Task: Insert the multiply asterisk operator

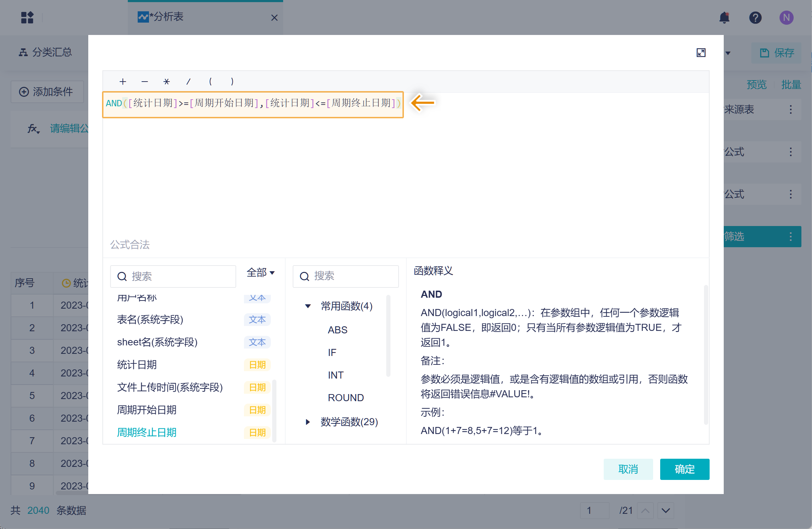Action: click(x=167, y=82)
